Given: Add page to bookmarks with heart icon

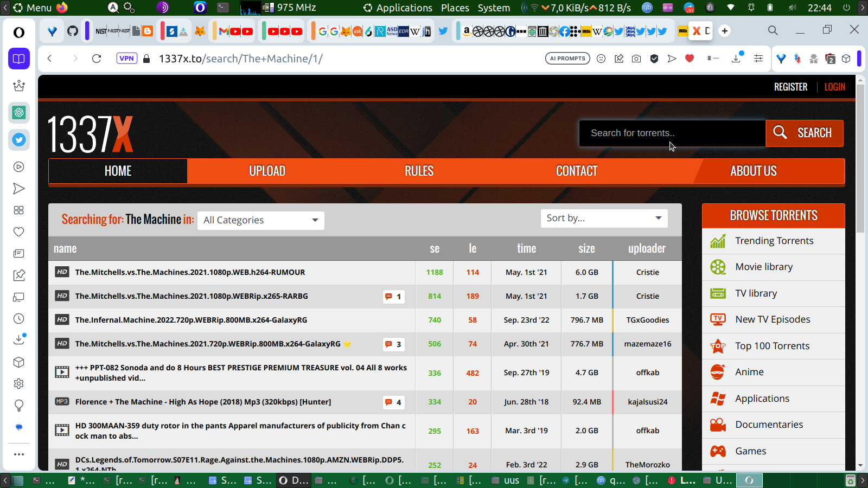Looking at the screenshot, I should click(x=690, y=59).
